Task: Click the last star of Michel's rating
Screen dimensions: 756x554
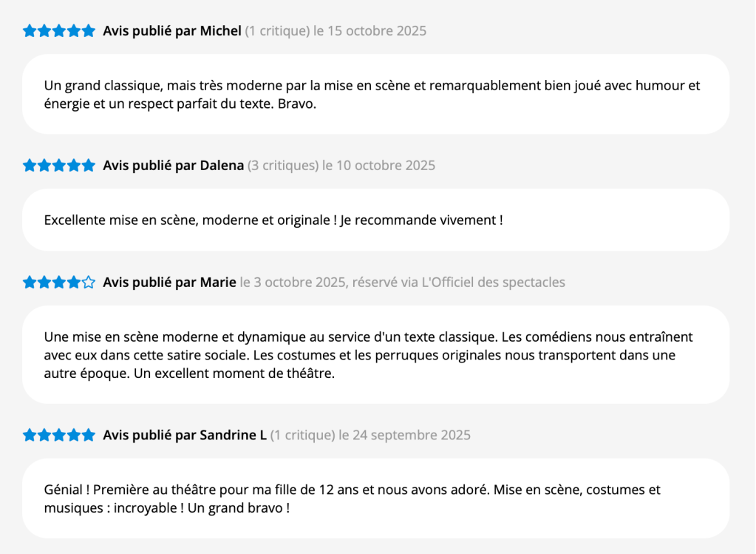Action: click(89, 31)
